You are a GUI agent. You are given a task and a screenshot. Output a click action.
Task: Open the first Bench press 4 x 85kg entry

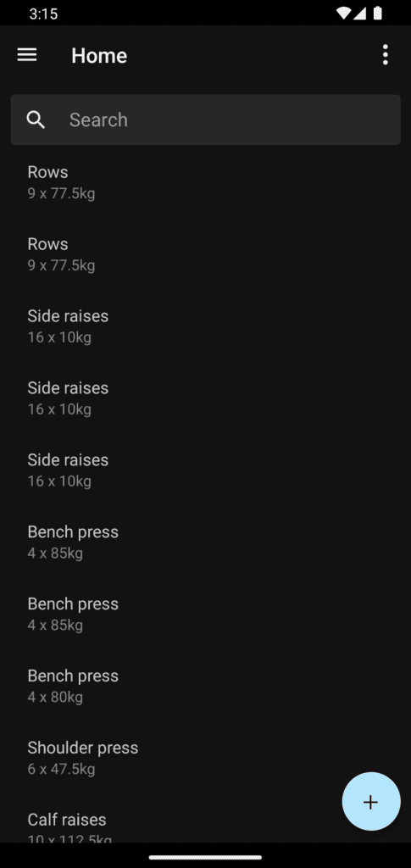[x=205, y=542]
